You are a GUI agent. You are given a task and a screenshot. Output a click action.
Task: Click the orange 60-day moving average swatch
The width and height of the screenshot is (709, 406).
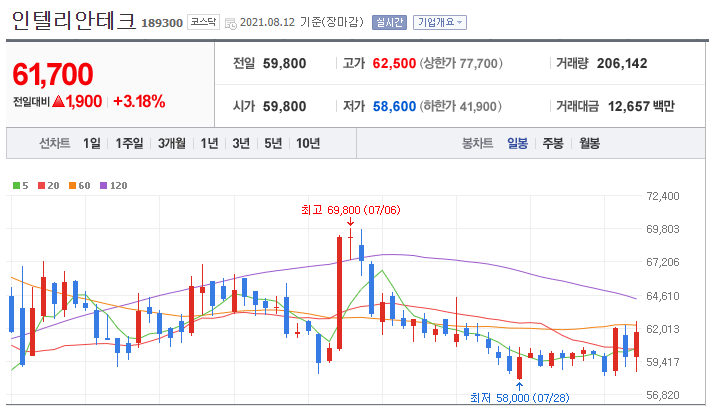click(x=72, y=185)
